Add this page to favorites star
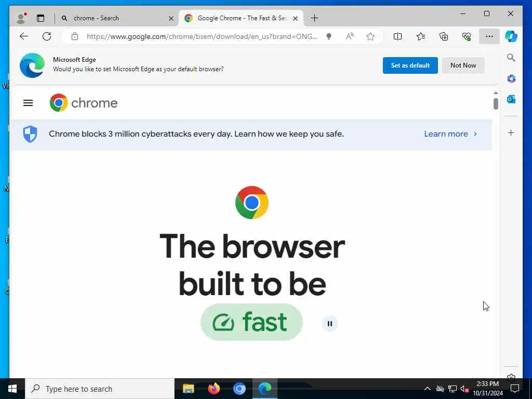Viewport: 532px width, 399px height. 370,36
